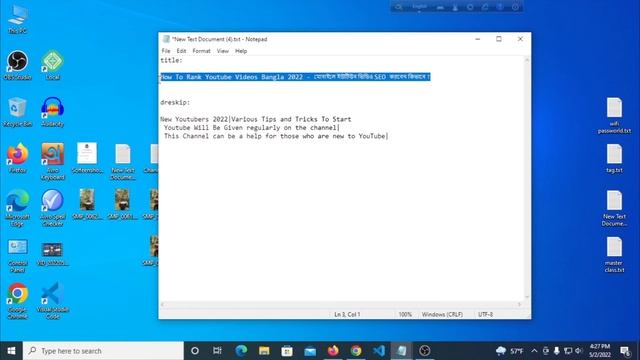Open the Format menu in Notepad
The image size is (640, 360).
point(201,51)
